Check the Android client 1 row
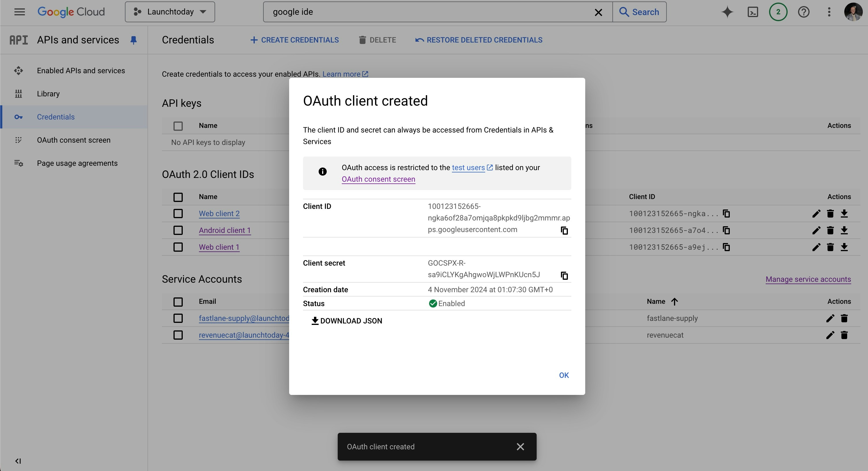The image size is (868, 471). [x=178, y=230]
